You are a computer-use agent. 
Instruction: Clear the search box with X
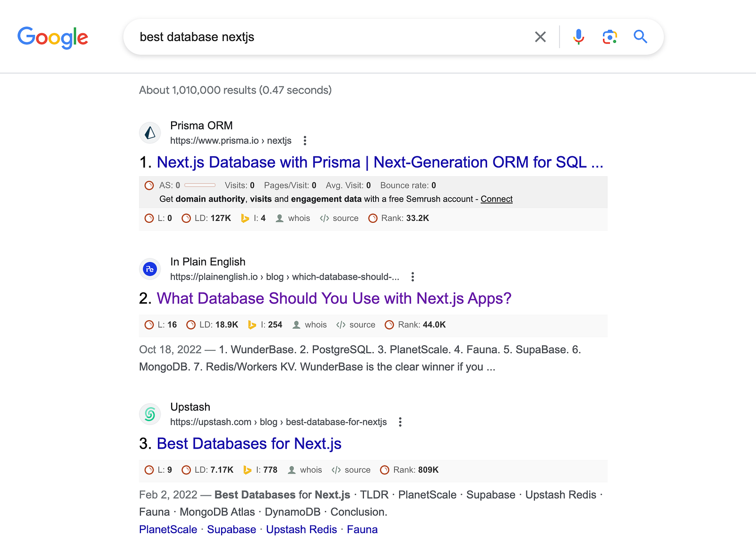540,37
